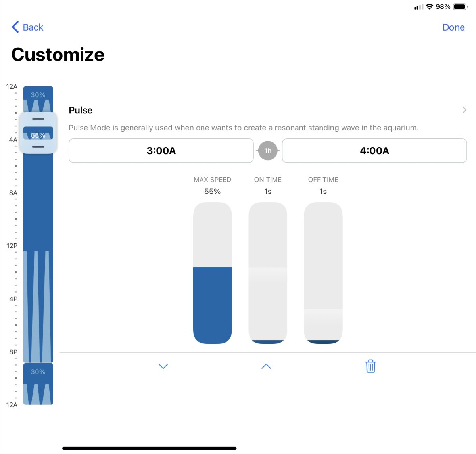
Task: Tap the Customize heading
Action: tap(58, 54)
